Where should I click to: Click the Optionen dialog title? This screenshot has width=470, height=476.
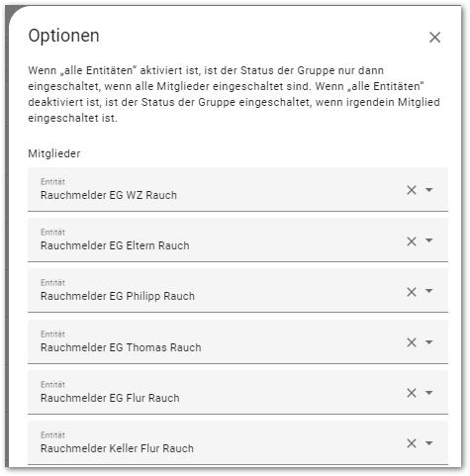point(63,36)
